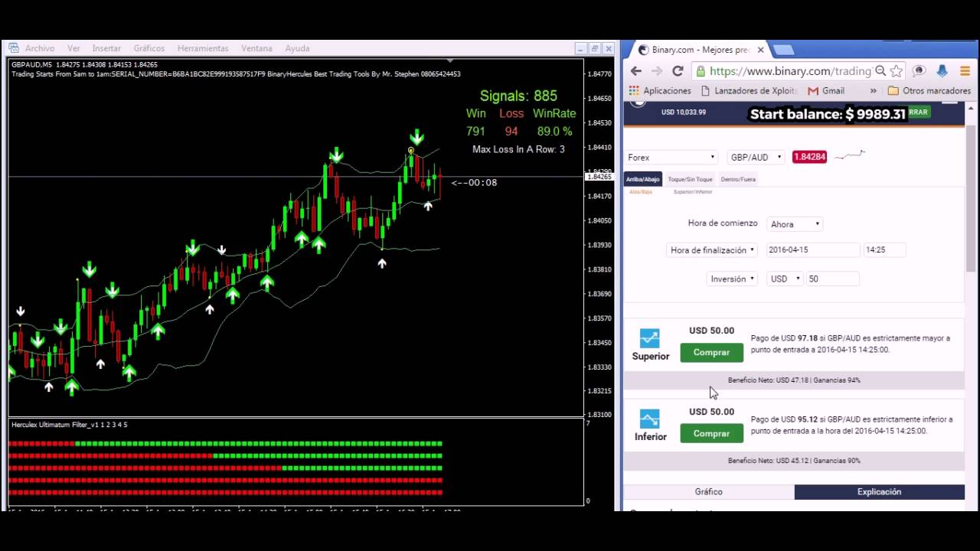The height and width of the screenshot is (551, 980).
Task: Click the USD 10,033.99 account balance
Action: point(684,112)
